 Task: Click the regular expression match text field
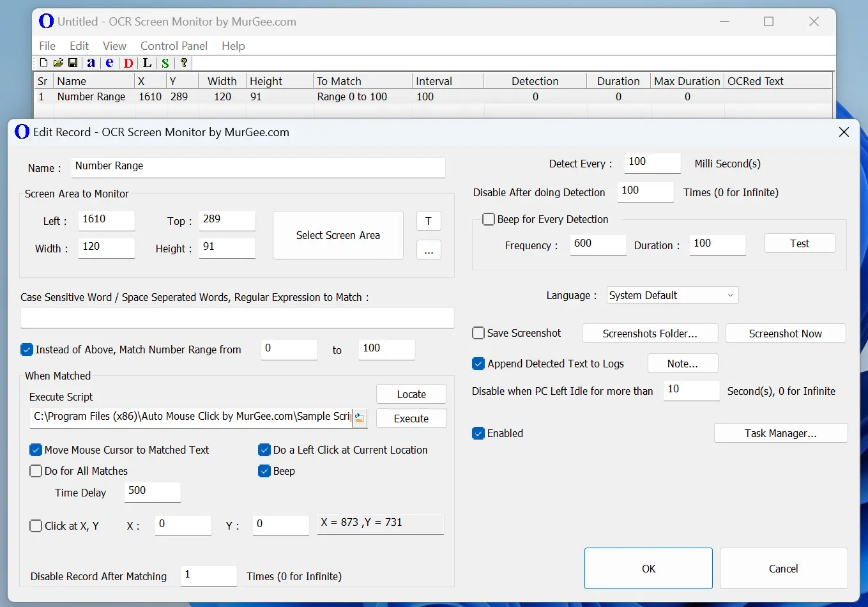[x=237, y=318]
